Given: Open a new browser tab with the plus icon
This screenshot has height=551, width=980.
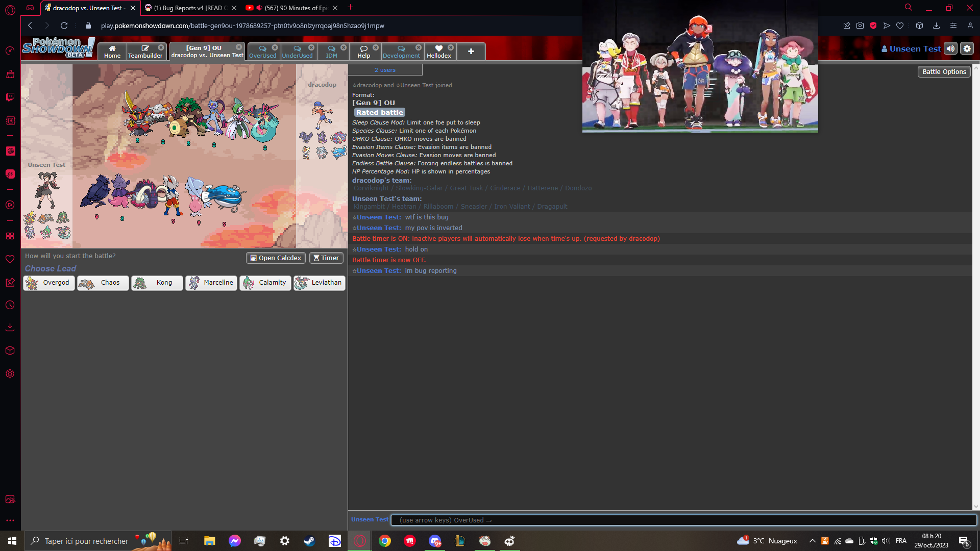Looking at the screenshot, I should [351, 7].
